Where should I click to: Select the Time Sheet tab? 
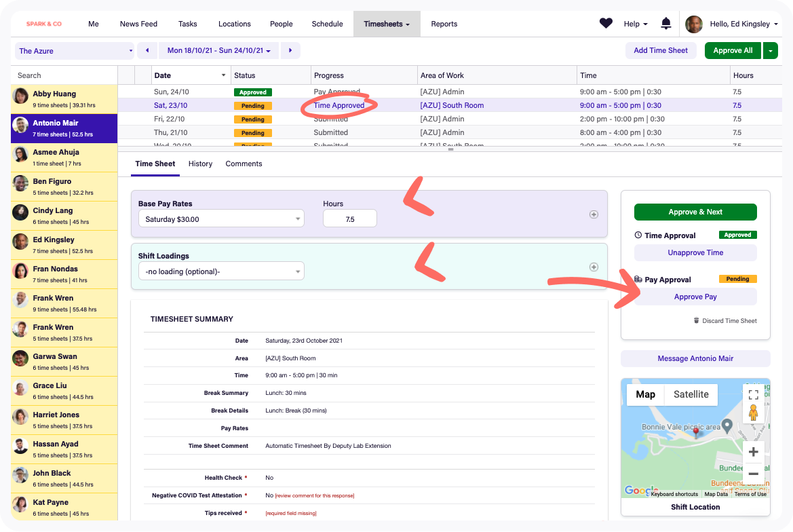pyautogui.click(x=155, y=164)
